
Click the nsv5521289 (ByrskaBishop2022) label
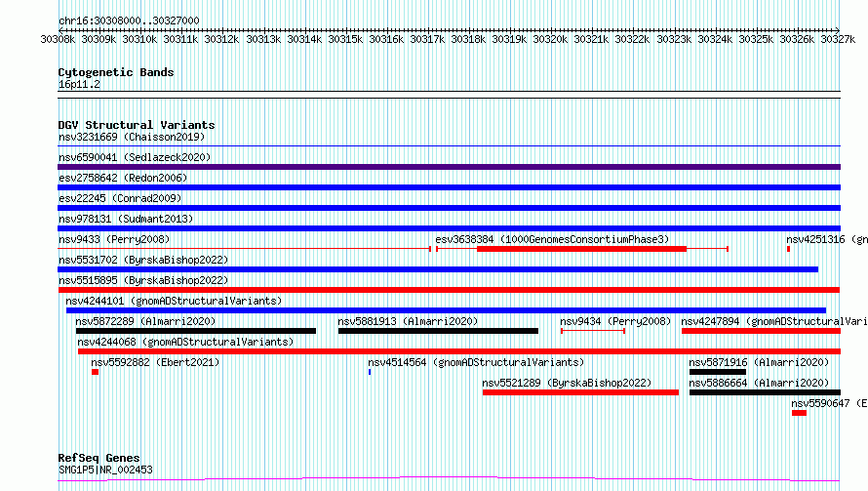pyautogui.click(x=567, y=383)
